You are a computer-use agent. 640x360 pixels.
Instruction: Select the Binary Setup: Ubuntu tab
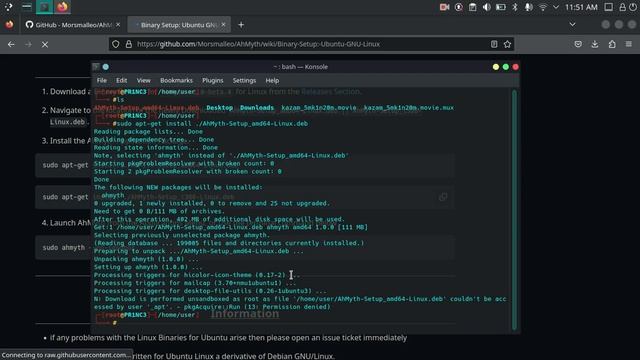click(179, 25)
